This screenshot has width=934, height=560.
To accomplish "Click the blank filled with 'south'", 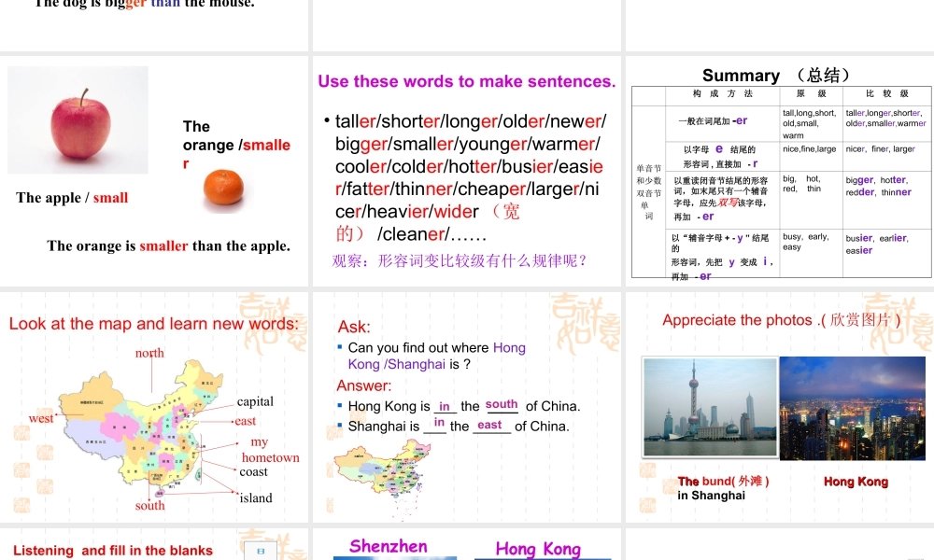I will (502, 404).
